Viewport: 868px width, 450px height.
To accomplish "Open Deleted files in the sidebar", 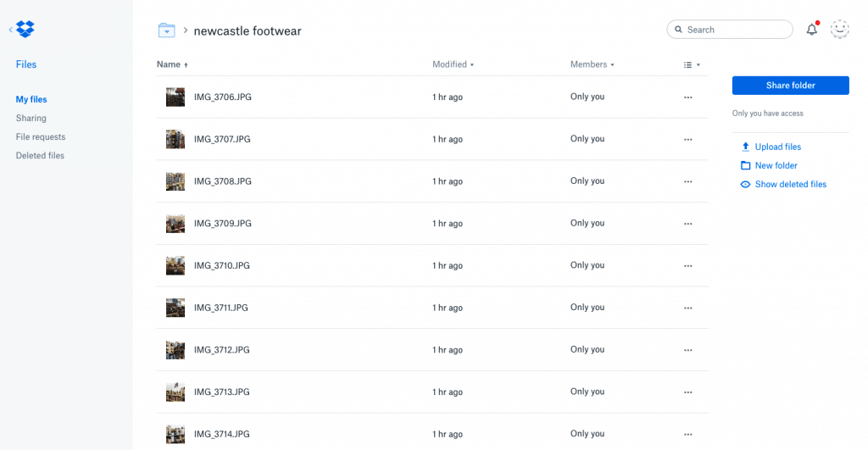I will click(40, 155).
